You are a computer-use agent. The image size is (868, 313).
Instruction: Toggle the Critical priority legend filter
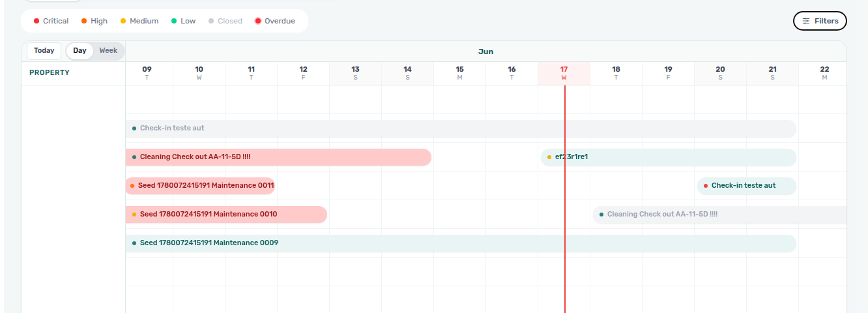click(x=51, y=21)
